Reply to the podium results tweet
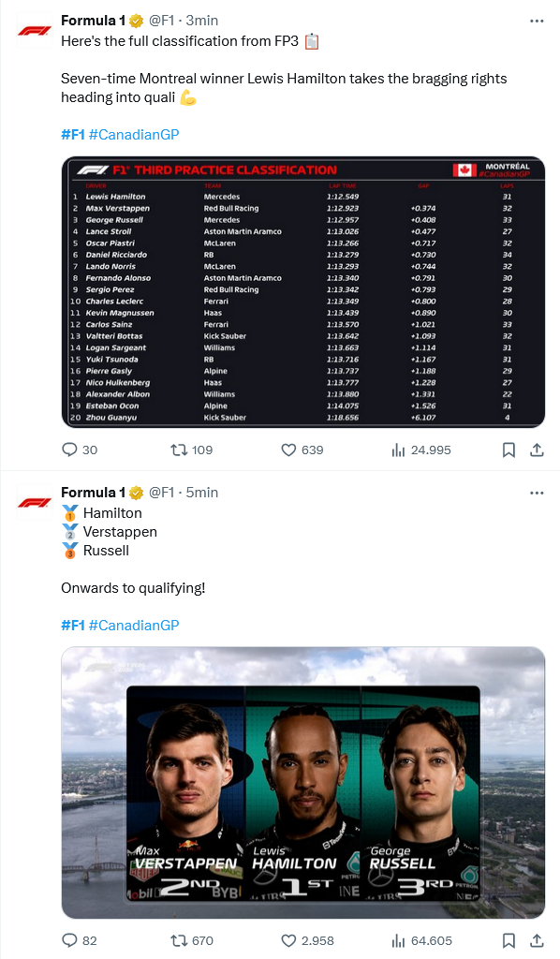This screenshot has width=560, height=959. pyautogui.click(x=70, y=940)
